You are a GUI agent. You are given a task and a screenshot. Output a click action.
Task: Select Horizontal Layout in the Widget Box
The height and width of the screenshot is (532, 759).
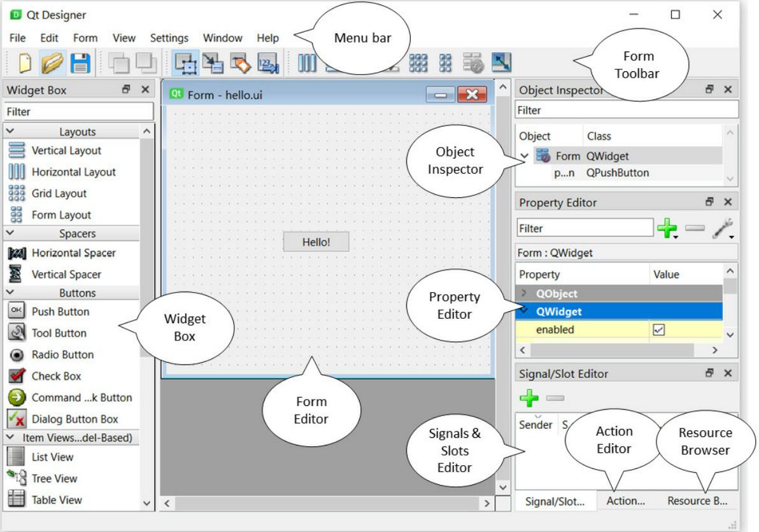pos(74,172)
